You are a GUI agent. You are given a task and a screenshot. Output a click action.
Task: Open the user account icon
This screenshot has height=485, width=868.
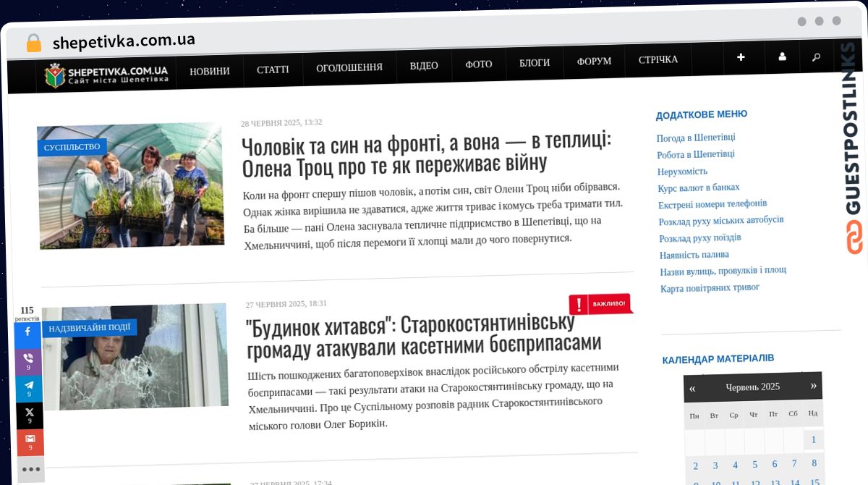tap(782, 57)
